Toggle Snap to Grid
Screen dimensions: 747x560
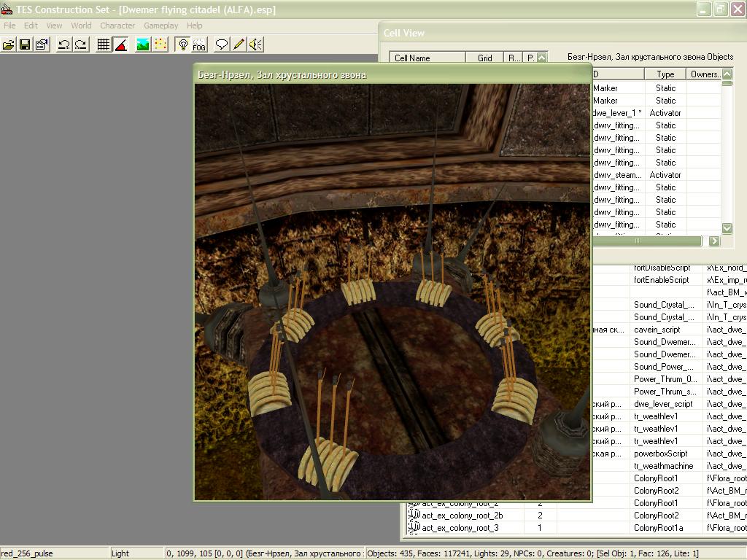tap(104, 44)
